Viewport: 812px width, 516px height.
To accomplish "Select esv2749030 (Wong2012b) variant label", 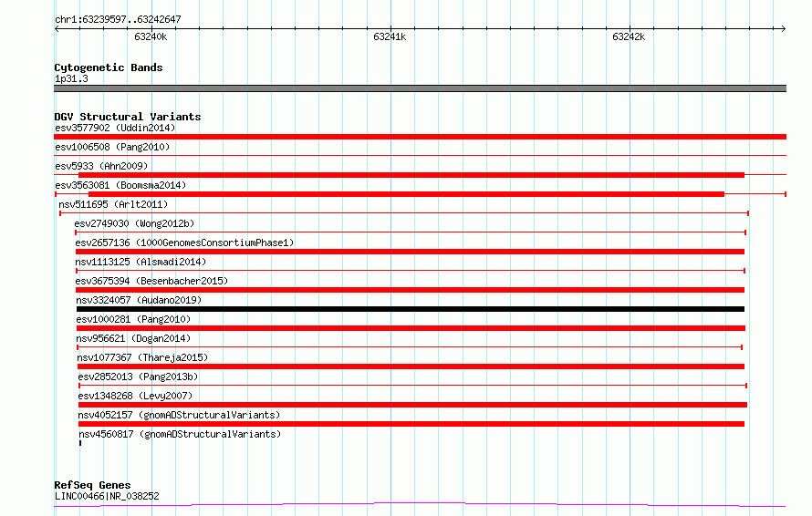I will pyautogui.click(x=135, y=223).
